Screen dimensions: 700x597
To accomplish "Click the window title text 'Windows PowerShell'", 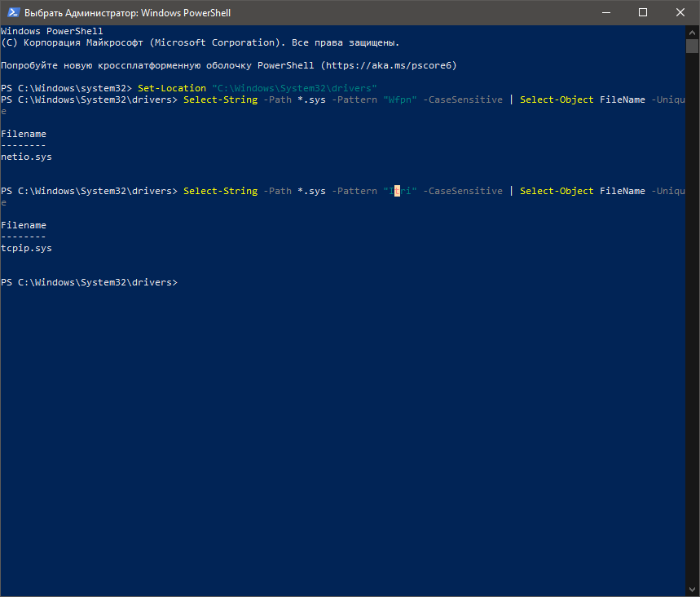I will pyautogui.click(x=186, y=13).
